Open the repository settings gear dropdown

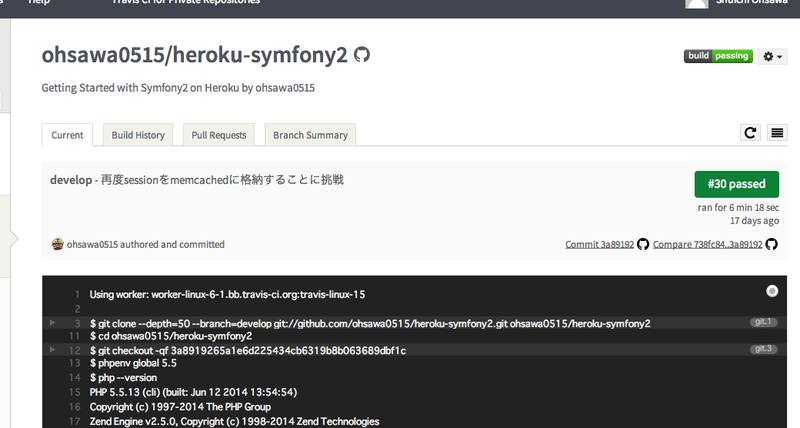point(772,56)
